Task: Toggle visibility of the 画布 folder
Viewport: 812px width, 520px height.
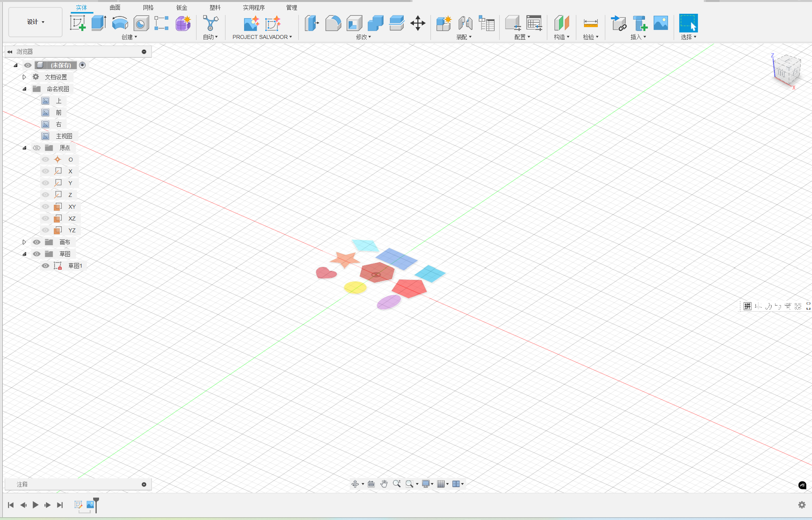Action: (37, 242)
